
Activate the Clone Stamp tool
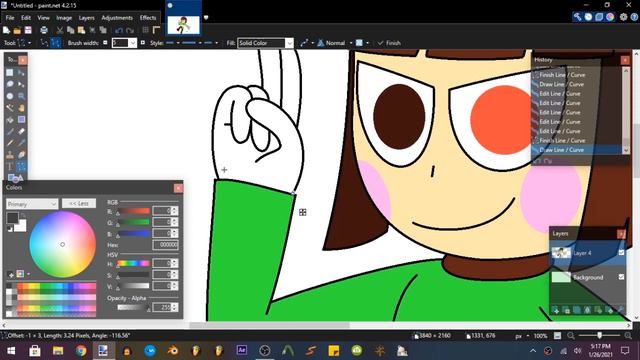point(10,155)
